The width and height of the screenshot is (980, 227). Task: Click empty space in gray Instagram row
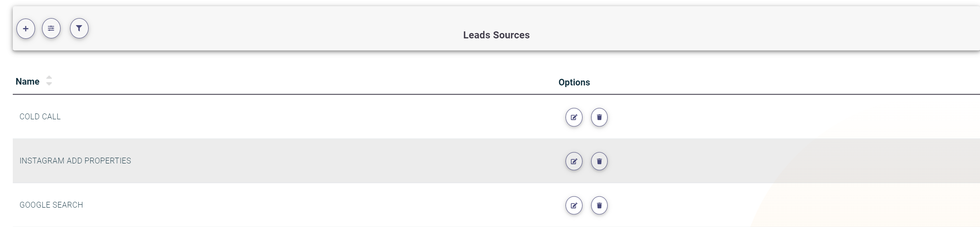coord(330,161)
